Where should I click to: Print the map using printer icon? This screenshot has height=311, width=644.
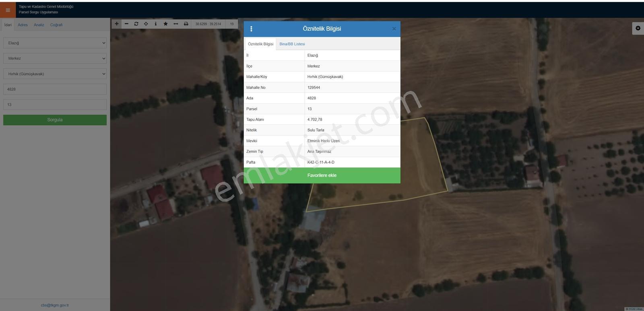[x=186, y=24]
